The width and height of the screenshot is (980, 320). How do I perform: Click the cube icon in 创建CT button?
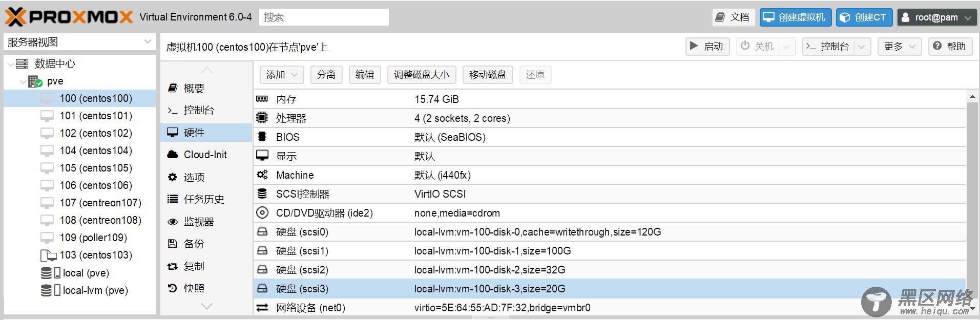[845, 17]
